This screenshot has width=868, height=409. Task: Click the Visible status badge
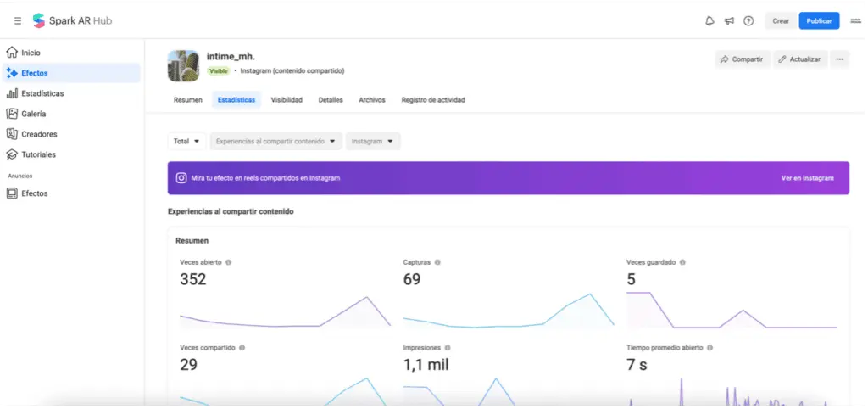pyautogui.click(x=219, y=71)
